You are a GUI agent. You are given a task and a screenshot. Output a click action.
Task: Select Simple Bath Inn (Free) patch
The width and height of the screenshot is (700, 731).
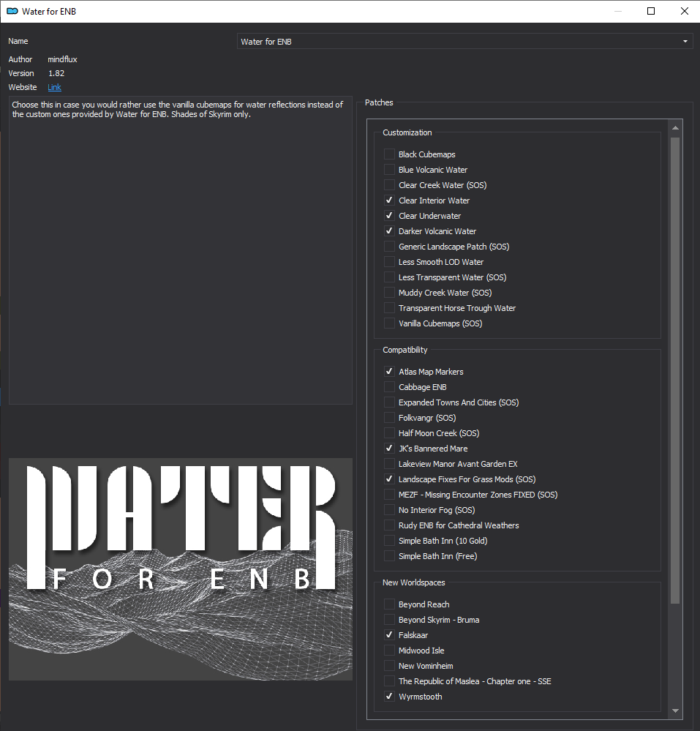(x=389, y=556)
